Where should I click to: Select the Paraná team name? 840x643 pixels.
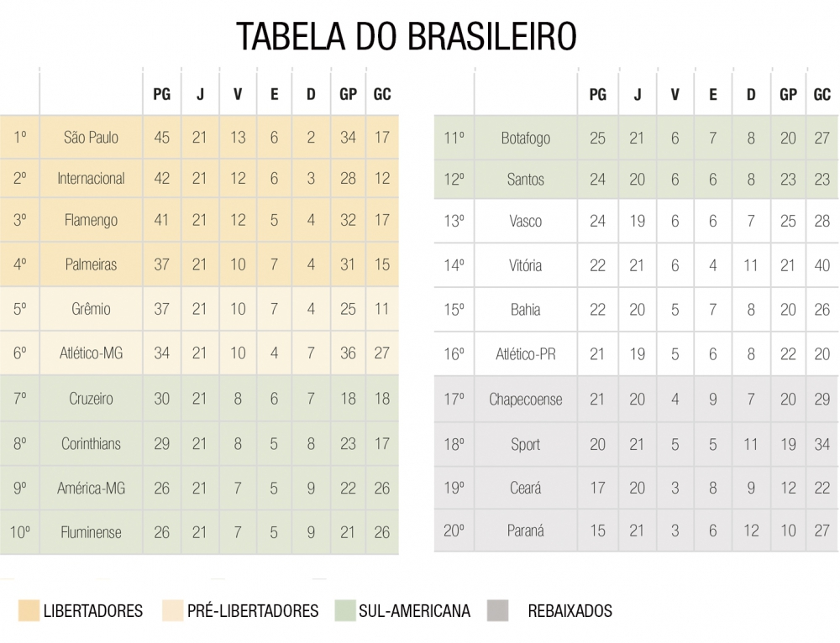(x=525, y=530)
